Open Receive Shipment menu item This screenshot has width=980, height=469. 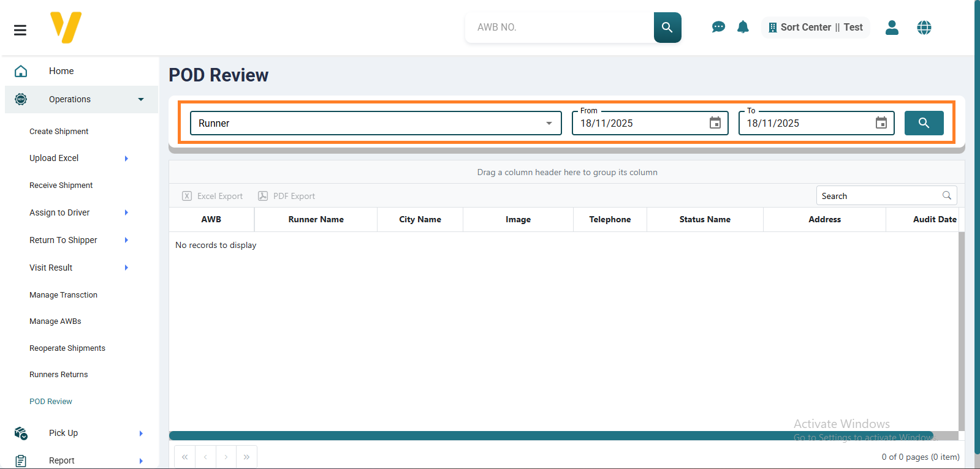pos(61,186)
